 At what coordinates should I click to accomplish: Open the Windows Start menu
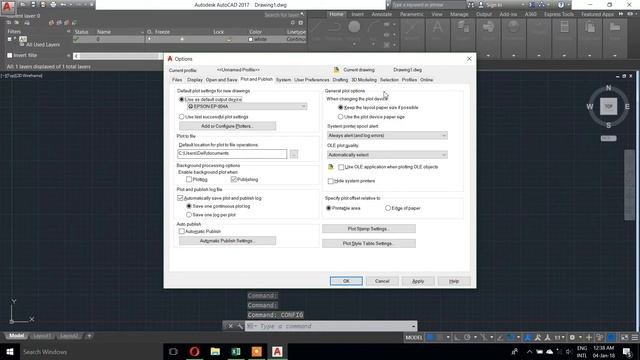pyautogui.click(x=10, y=351)
